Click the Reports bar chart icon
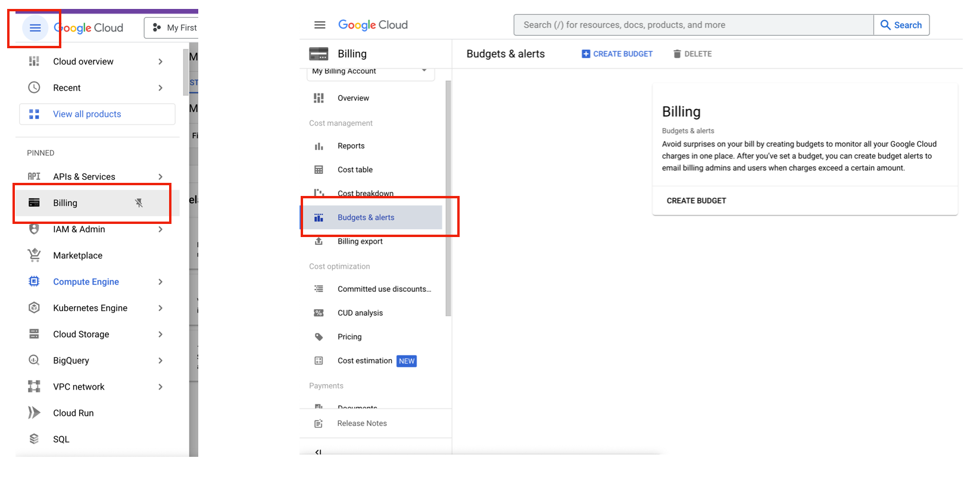 coord(319,146)
